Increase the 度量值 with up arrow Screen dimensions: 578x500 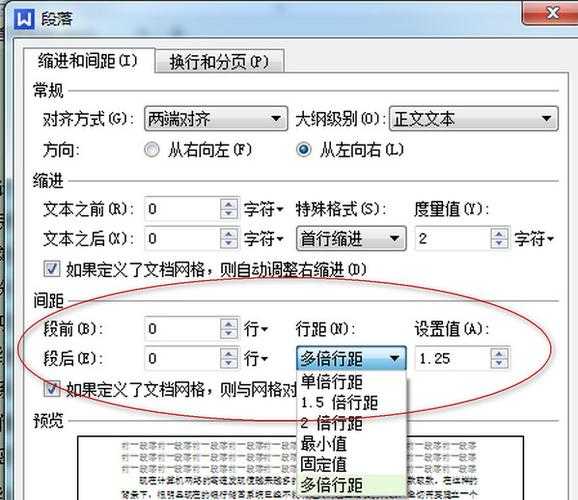[x=499, y=233]
